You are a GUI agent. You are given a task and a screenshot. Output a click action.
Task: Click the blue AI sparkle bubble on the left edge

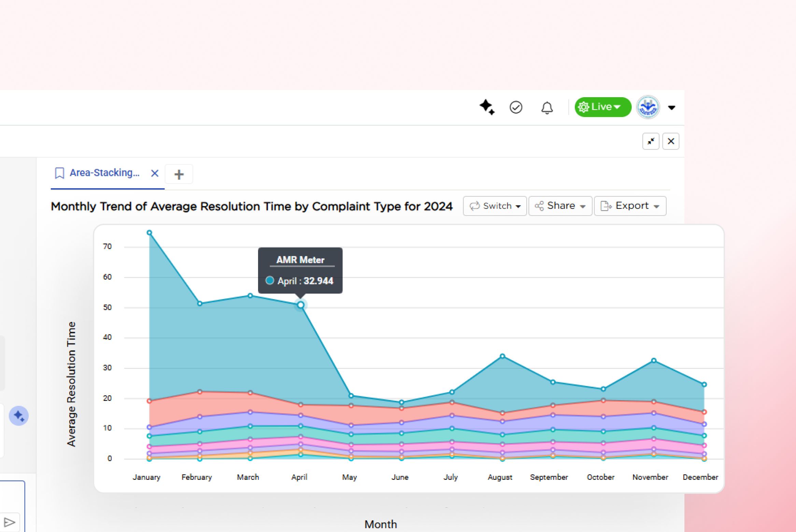tap(19, 416)
